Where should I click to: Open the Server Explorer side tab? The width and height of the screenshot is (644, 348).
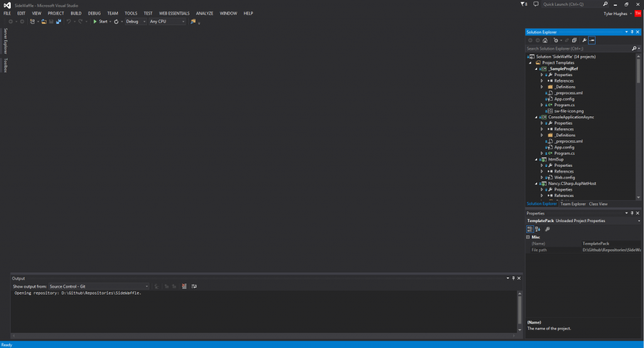(5, 40)
